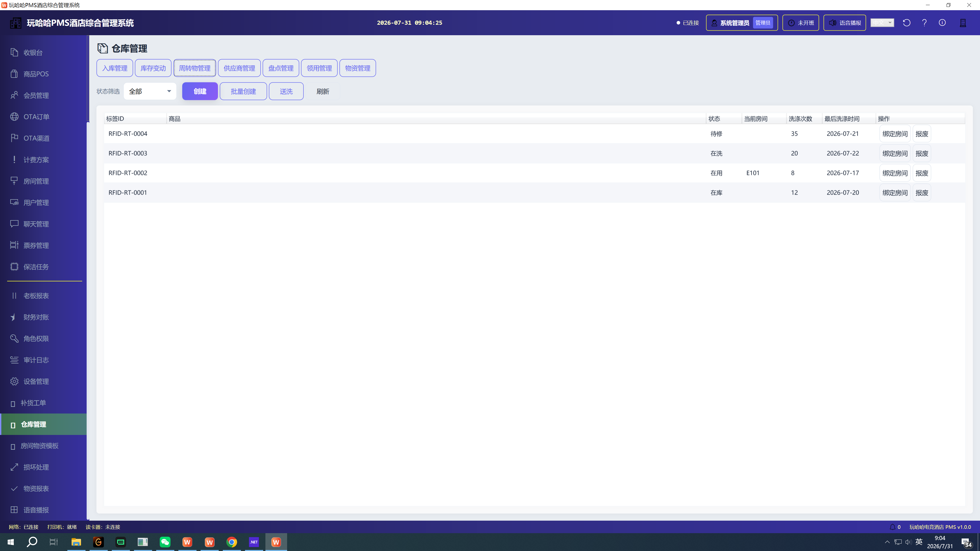
Task: Click the refresh arrow icon in header
Action: click(906, 22)
